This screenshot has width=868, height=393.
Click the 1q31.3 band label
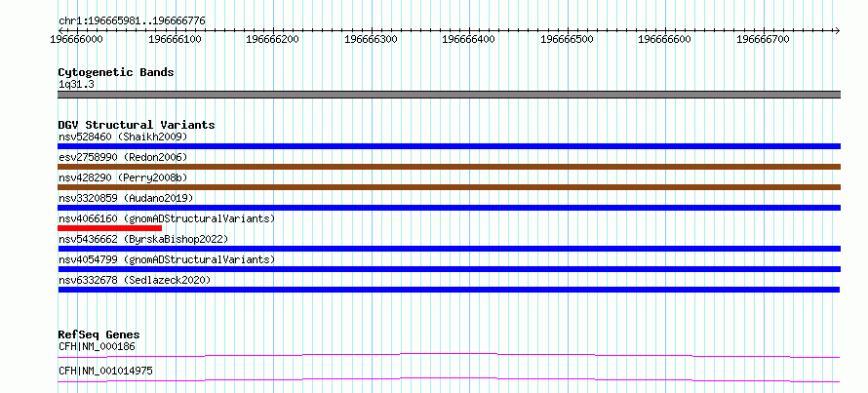pos(76,84)
